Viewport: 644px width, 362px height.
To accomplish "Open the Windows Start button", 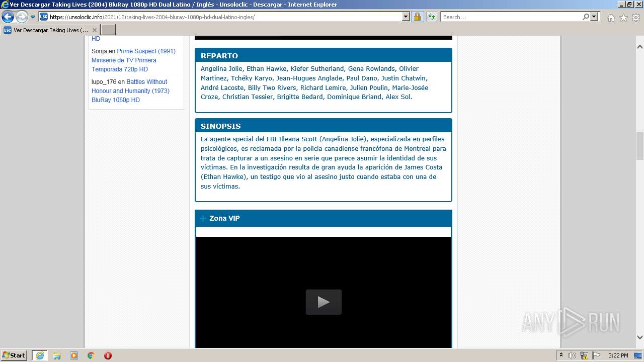I will (x=14, y=355).
